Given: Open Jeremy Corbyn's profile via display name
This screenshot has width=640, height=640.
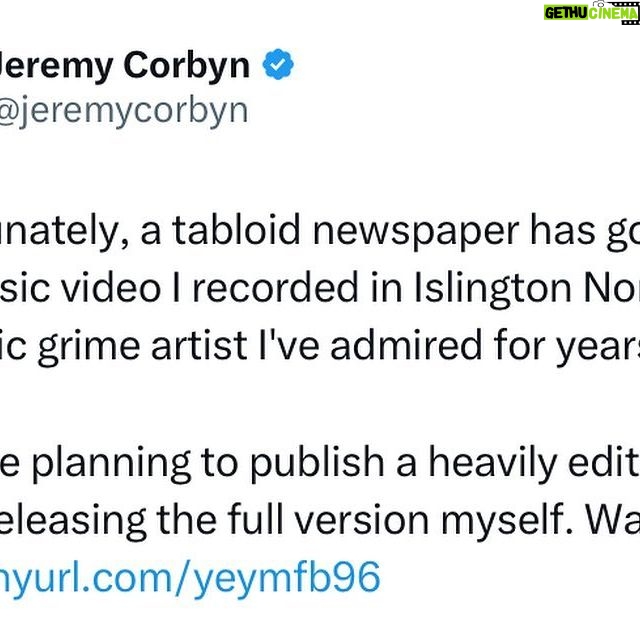Looking at the screenshot, I should (124, 65).
